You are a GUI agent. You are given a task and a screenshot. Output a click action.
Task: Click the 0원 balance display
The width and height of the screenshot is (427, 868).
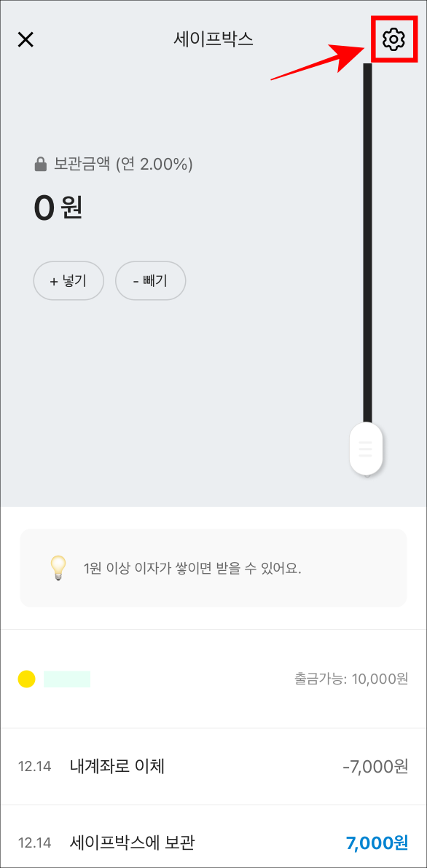58,206
